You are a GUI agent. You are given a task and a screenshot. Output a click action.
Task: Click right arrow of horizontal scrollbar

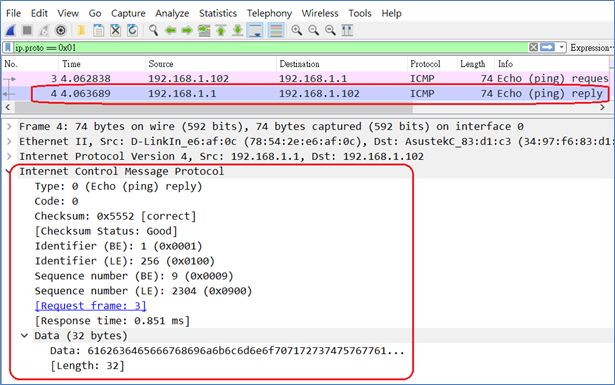pos(602,107)
